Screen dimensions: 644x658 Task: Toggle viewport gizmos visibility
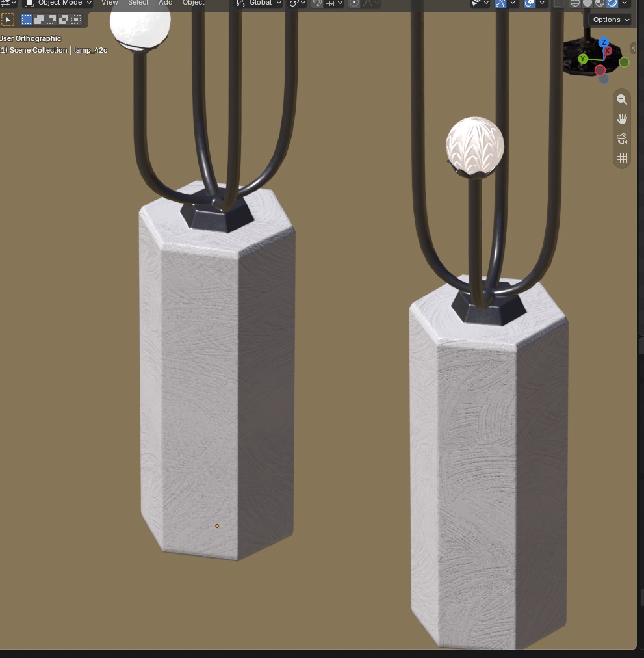pos(500,3)
